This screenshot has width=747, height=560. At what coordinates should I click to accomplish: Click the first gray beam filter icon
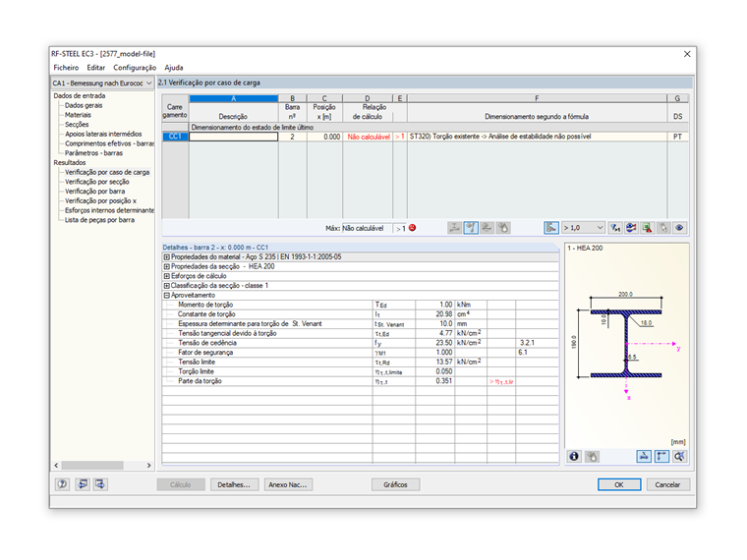(x=454, y=228)
